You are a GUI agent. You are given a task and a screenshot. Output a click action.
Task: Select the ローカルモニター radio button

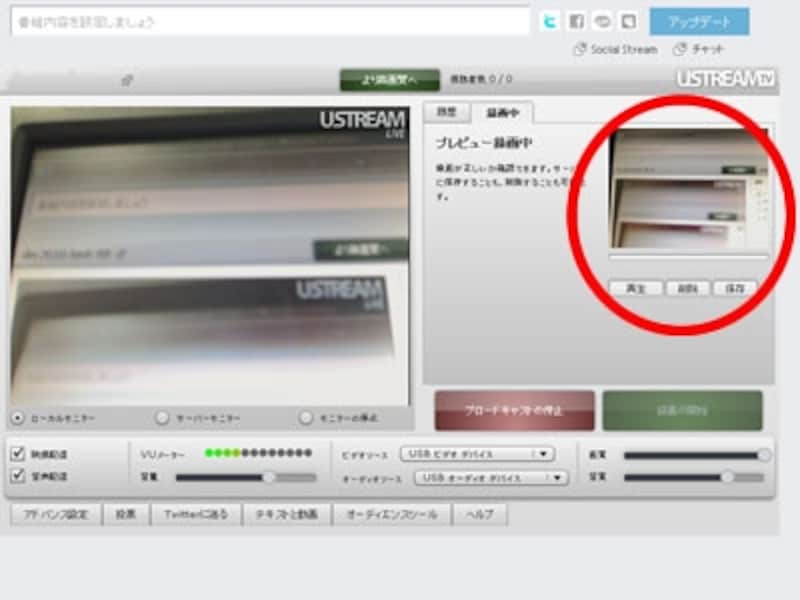18,418
